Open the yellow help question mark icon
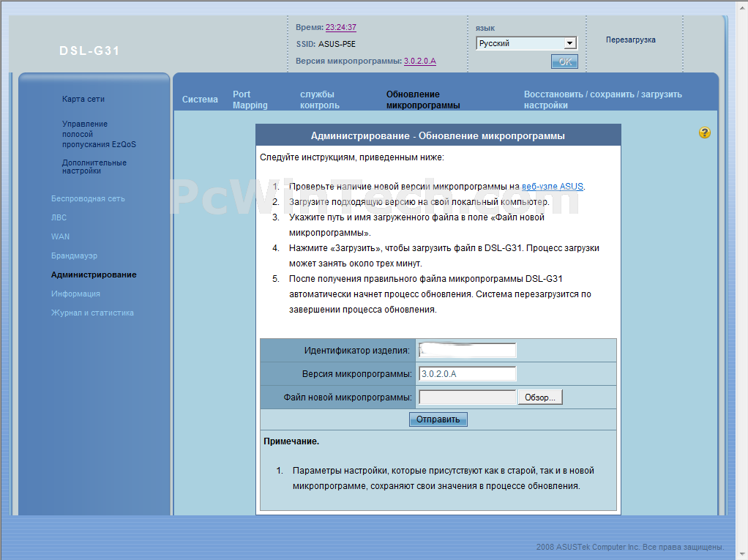748x560 pixels. tap(705, 132)
